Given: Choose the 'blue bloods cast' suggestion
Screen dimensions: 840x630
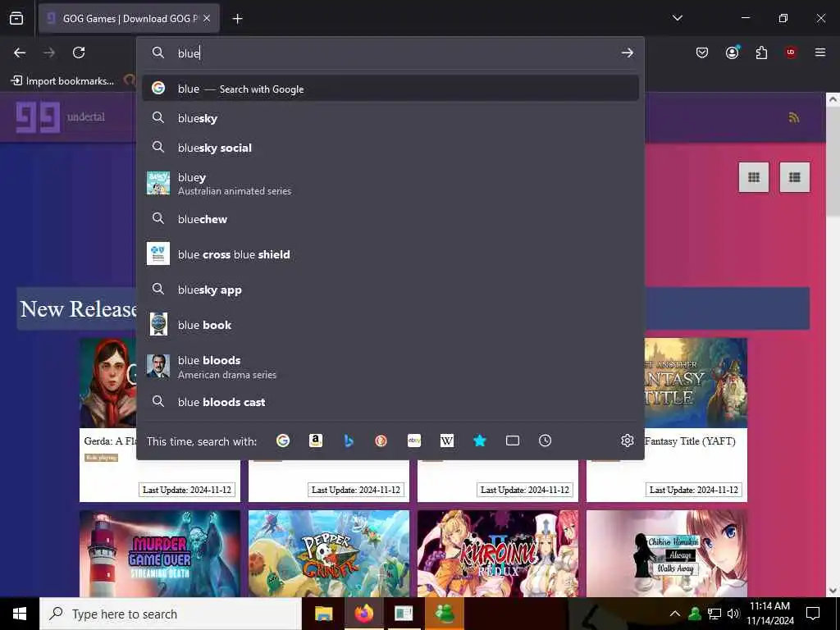Looking at the screenshot, I should (390, 402).
